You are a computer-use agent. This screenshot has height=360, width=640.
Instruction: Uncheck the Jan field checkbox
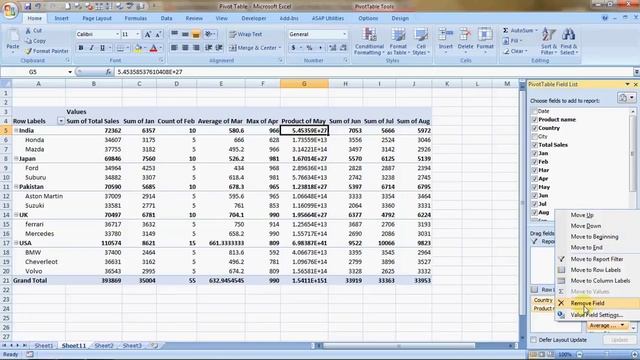pyautogui.click(x=534, y=153)
